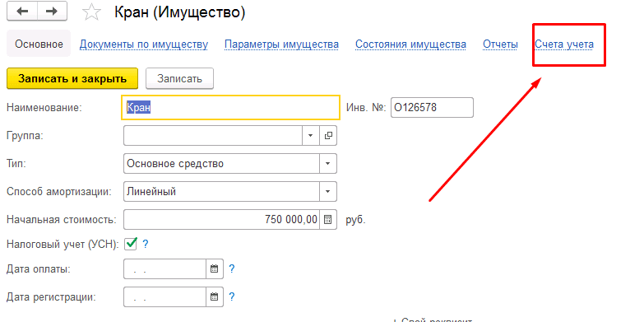The image size is (644, 322).
Task: Expand the Способ амортизации dropdown
Action: [327, 192]
